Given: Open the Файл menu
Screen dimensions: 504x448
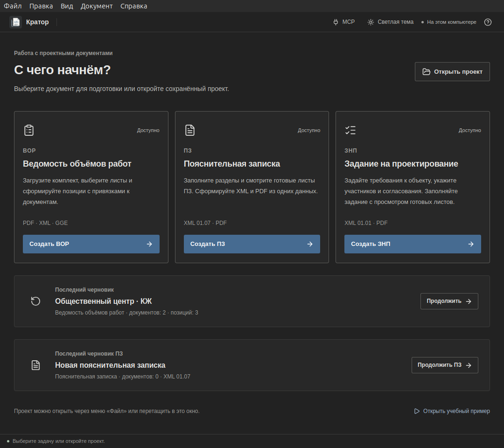Looking at the screenshot, I should point(13,6).
